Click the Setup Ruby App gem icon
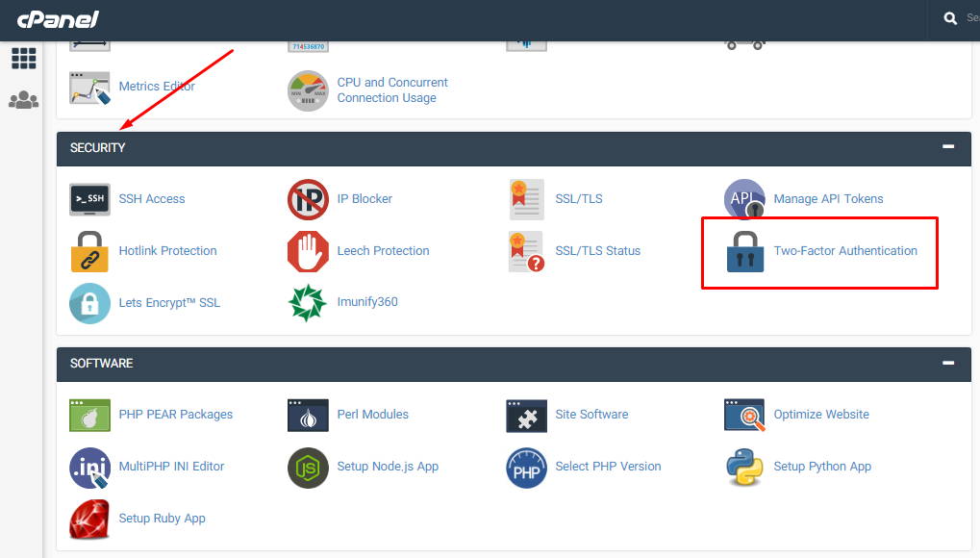Image resolution: width=980 pixels, height=558 pixels. (90, 520)
